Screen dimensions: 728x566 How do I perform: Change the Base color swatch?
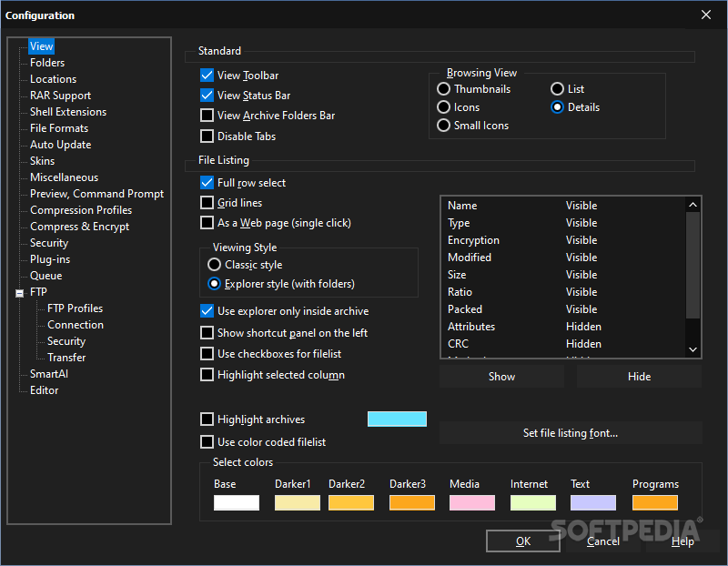[237, 502]
